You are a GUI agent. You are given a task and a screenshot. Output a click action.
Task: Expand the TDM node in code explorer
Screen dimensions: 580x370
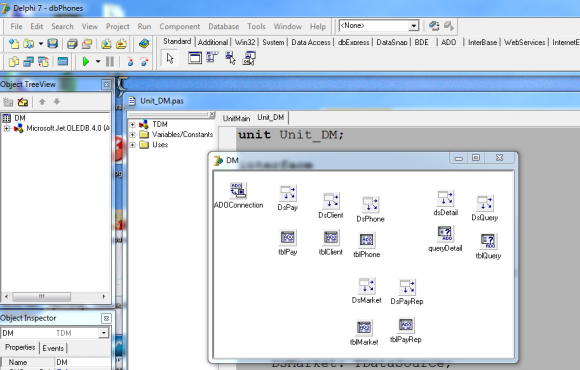pyautogui.click(x=132, y=124)
